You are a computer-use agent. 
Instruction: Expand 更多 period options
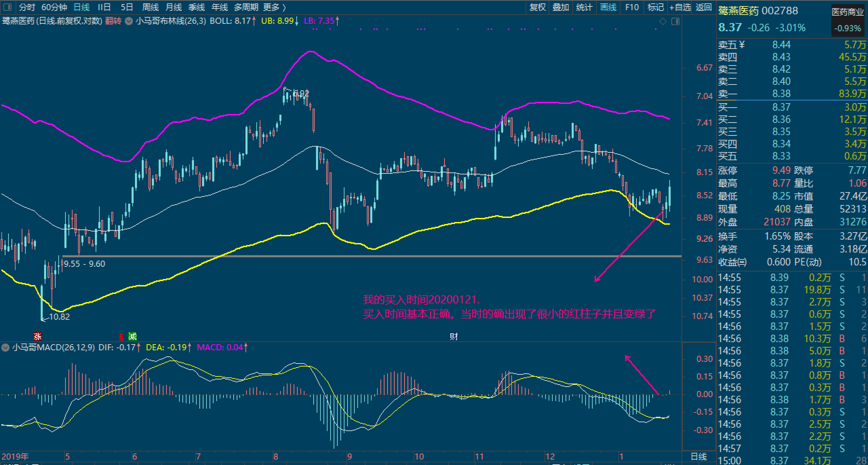click(x=274, y=7)
